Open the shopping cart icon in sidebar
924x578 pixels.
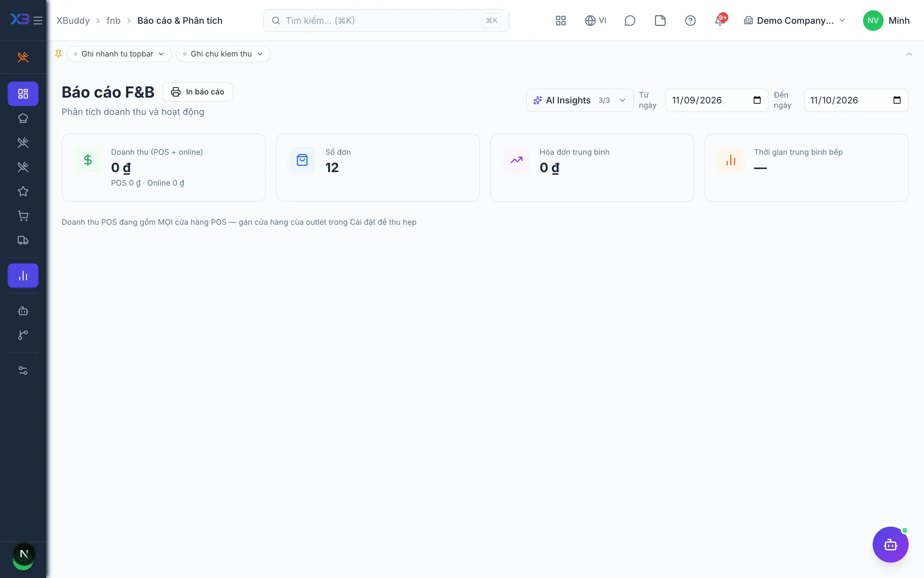coord(23,216)
